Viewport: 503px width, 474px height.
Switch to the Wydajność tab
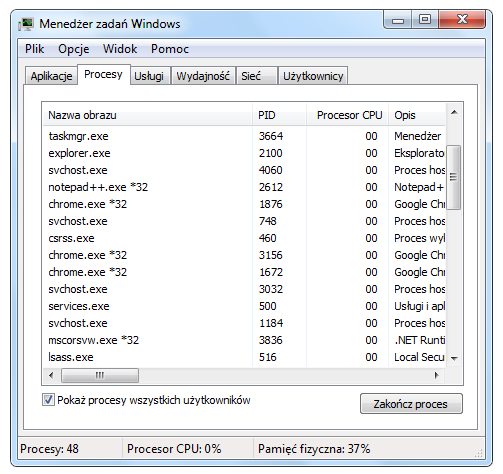pyautogui.click(x=203, y=76)
